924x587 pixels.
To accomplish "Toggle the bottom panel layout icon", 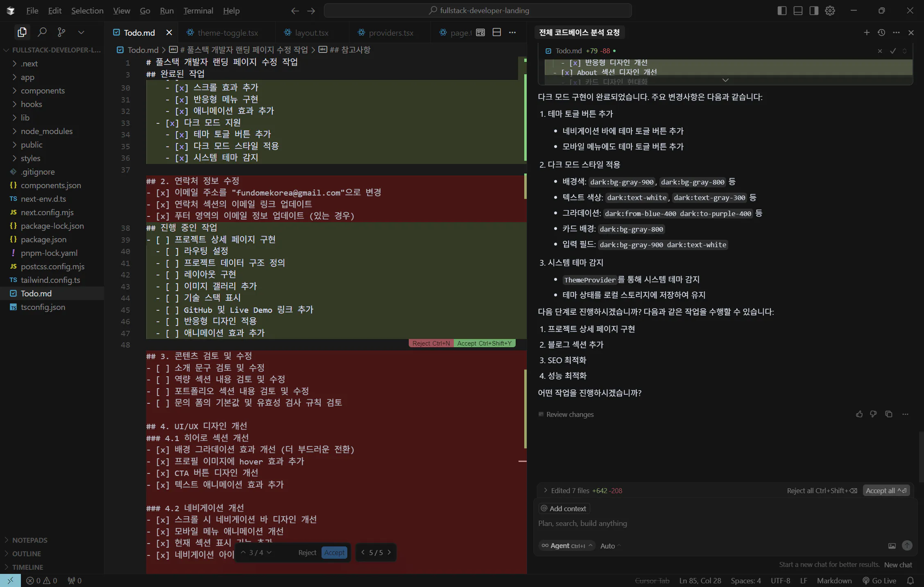I will 798,11.
